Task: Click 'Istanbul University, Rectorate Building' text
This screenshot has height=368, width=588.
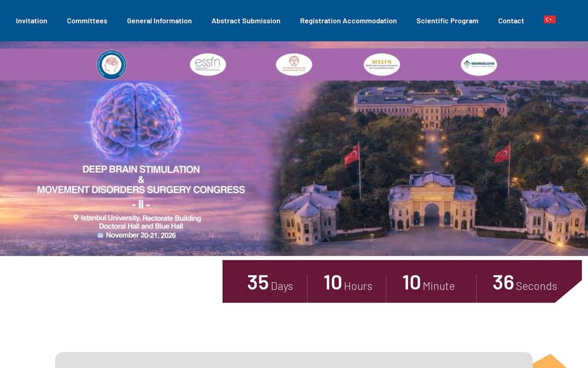Action: tap(141, 218)
